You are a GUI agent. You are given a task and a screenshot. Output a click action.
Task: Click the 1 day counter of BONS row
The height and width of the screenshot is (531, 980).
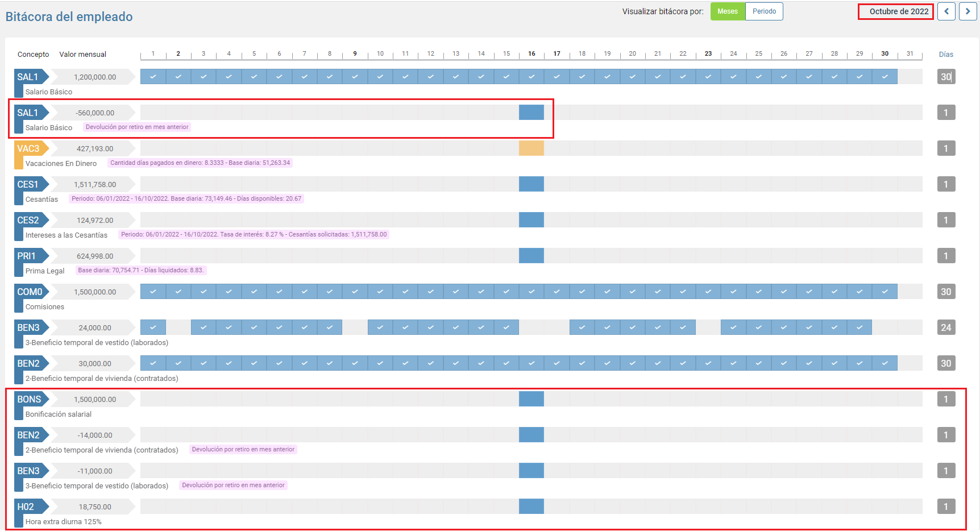946,399
